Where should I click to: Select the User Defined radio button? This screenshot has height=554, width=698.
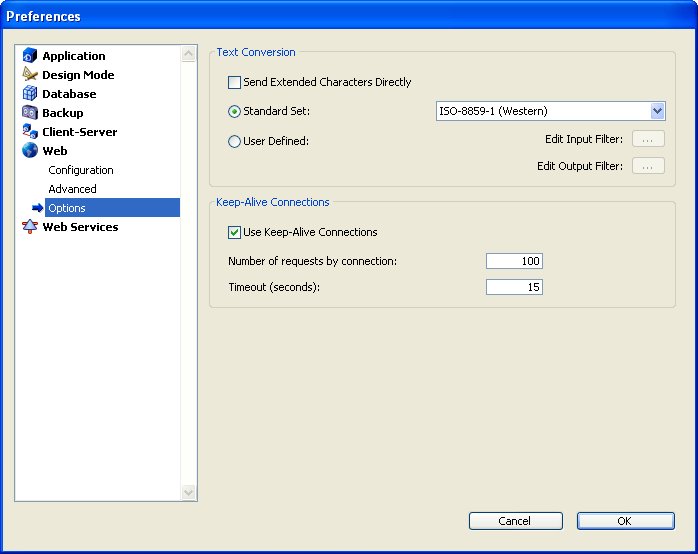(x=235, y=141)
